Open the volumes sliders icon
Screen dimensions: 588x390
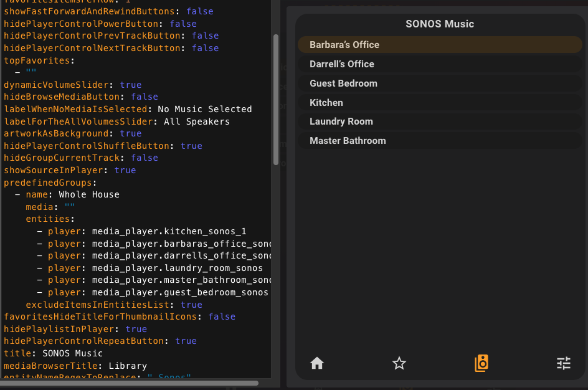[564, 363]
